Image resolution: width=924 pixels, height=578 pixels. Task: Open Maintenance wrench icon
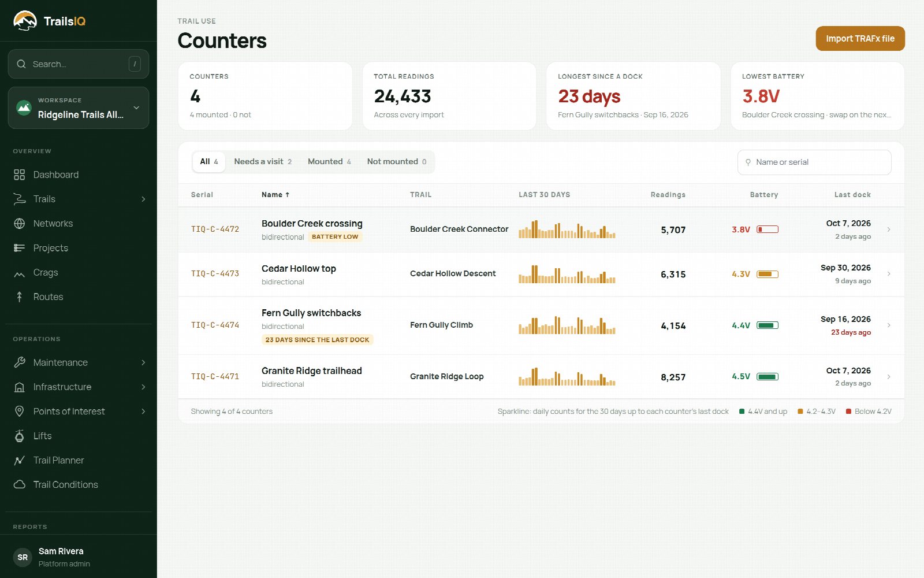tap(20, 362)
